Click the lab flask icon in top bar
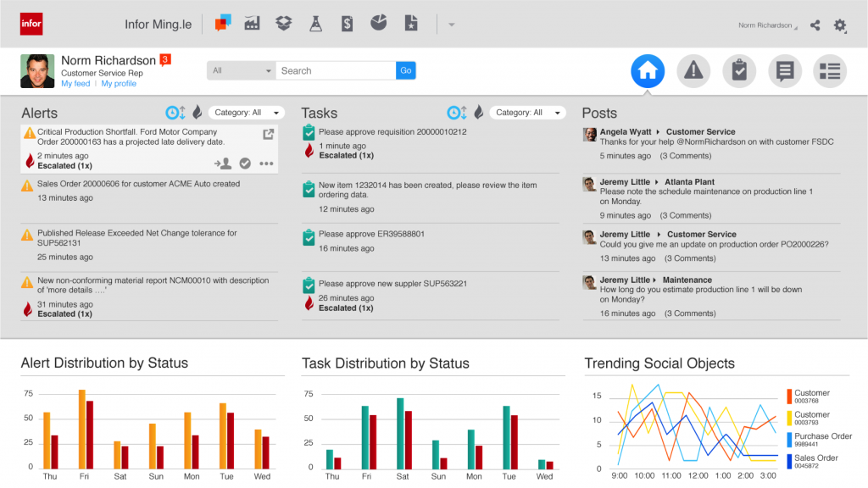This screenshot has width=868, height=488. tap(315, 23)
